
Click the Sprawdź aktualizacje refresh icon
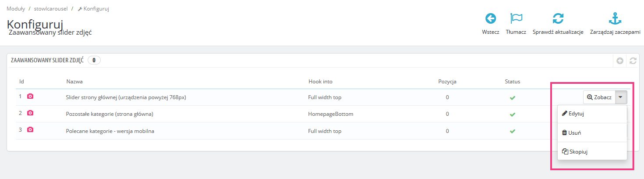(558, 18)
